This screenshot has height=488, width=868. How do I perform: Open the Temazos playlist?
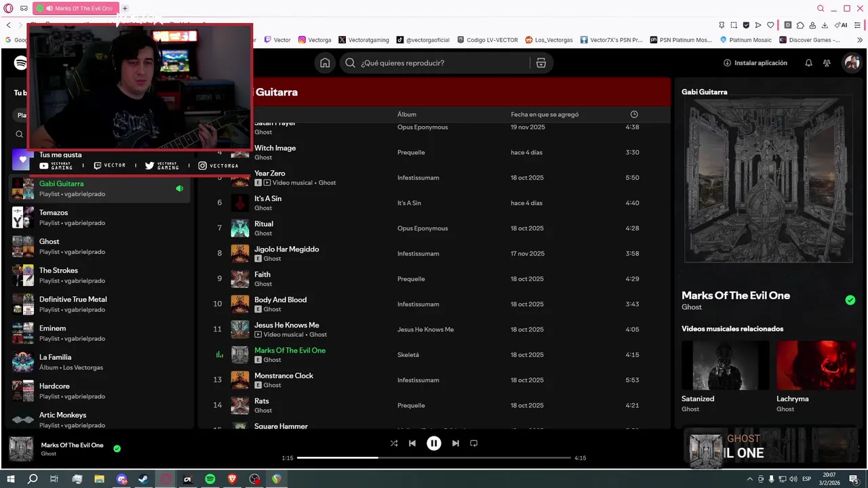click(x=100, y=218)
